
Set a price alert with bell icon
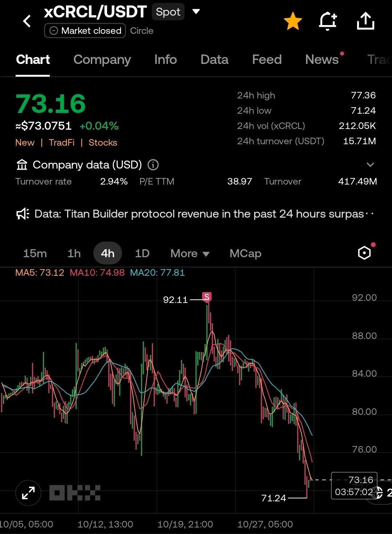pos(328,21)
